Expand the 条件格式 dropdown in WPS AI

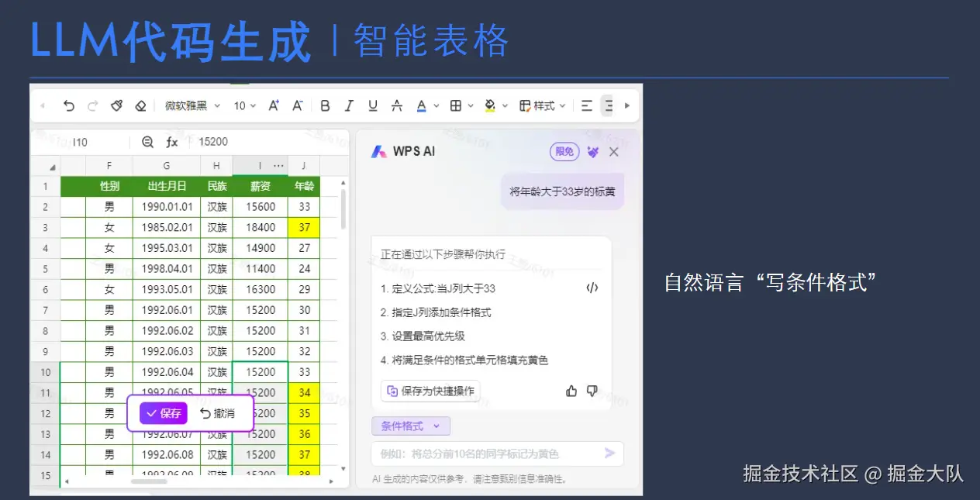[x=411, y=426]
